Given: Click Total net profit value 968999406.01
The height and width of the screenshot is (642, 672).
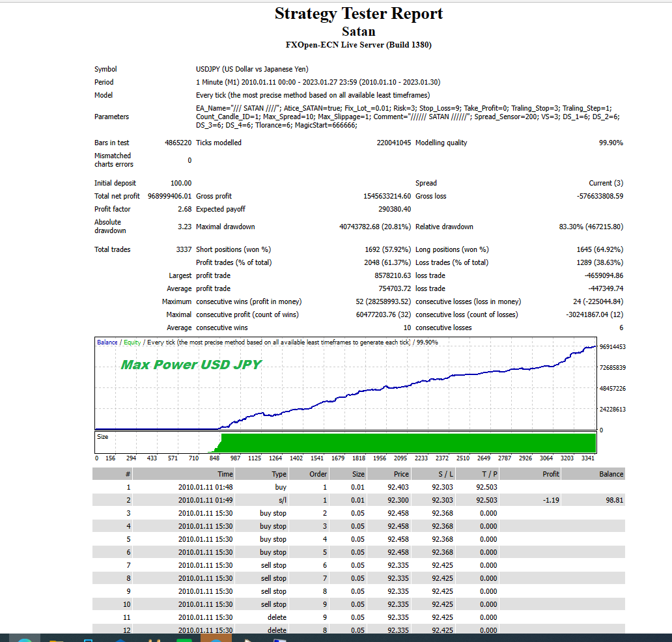Looking at the screenshot, I should click(x=169, y=196).
